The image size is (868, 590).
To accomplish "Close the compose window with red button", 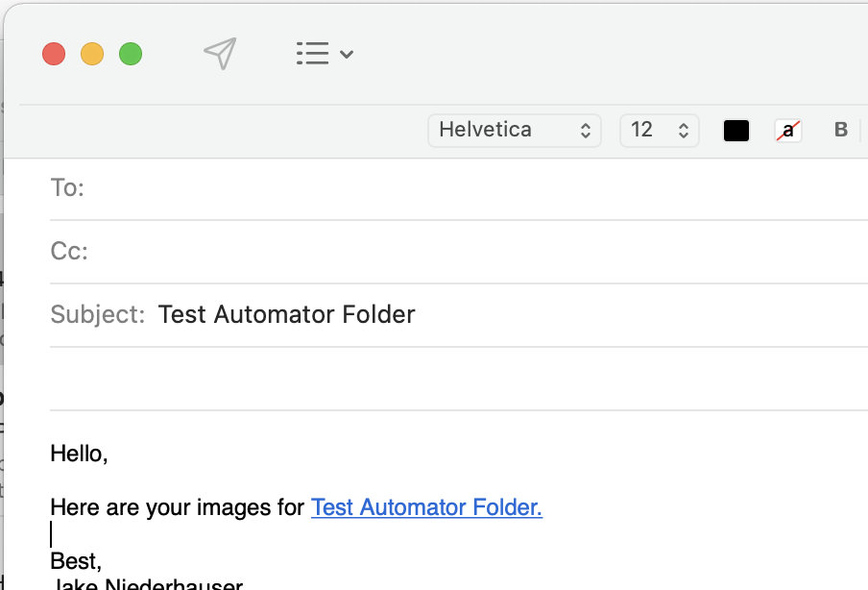I will [x=54, y=54].
